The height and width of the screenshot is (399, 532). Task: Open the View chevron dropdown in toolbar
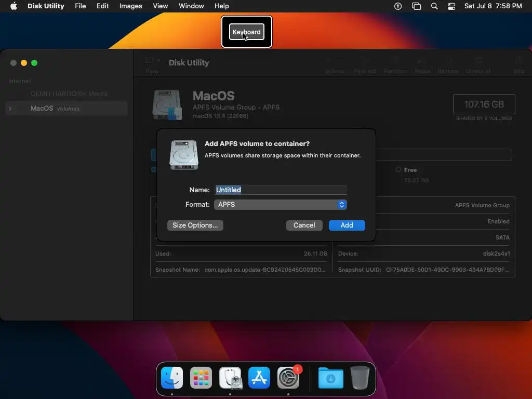[x=158, y=60]
